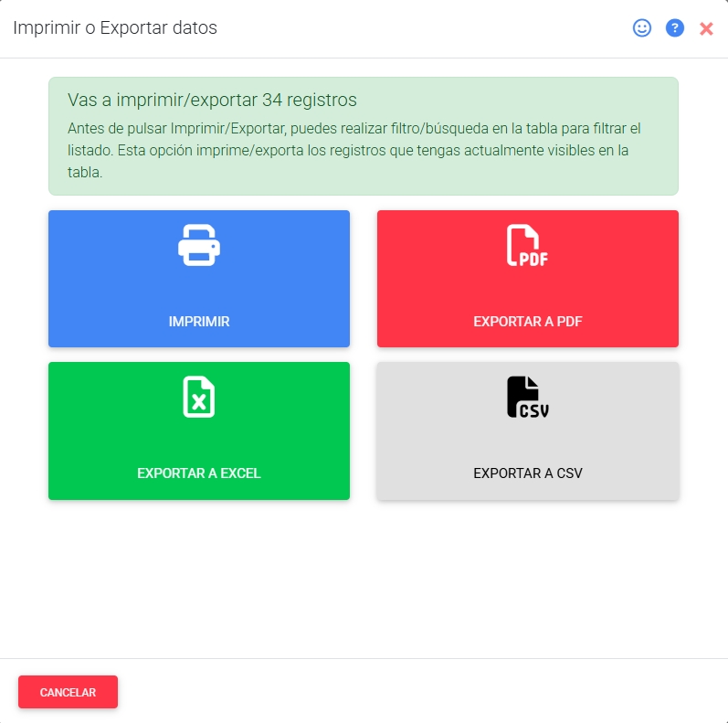Click the PDF file icon
This screenshot has height=723, width=728.
click(x=528, y=245)
